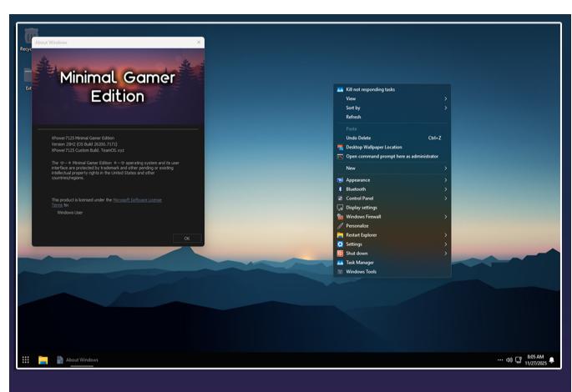Viewport: 572px width, 392px height.
Task: Click the Kill not responding tasks icon
Action: (x=340, y=89)
